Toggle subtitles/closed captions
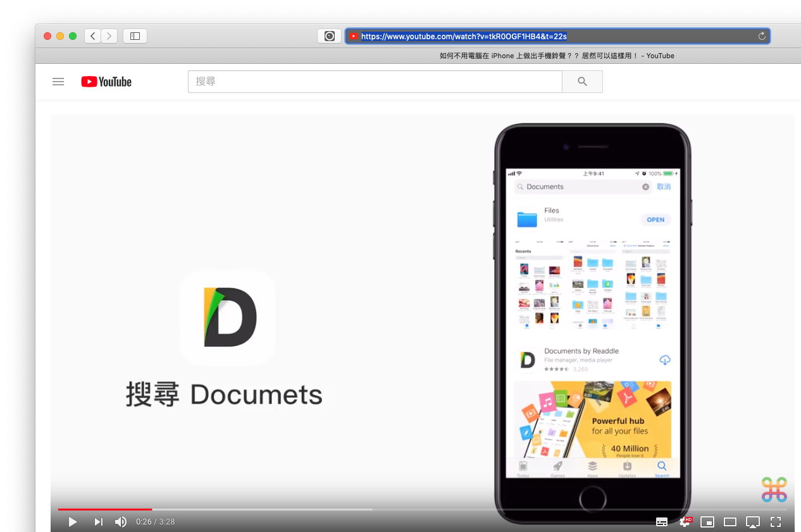The image size is (801, 532). 662,522
